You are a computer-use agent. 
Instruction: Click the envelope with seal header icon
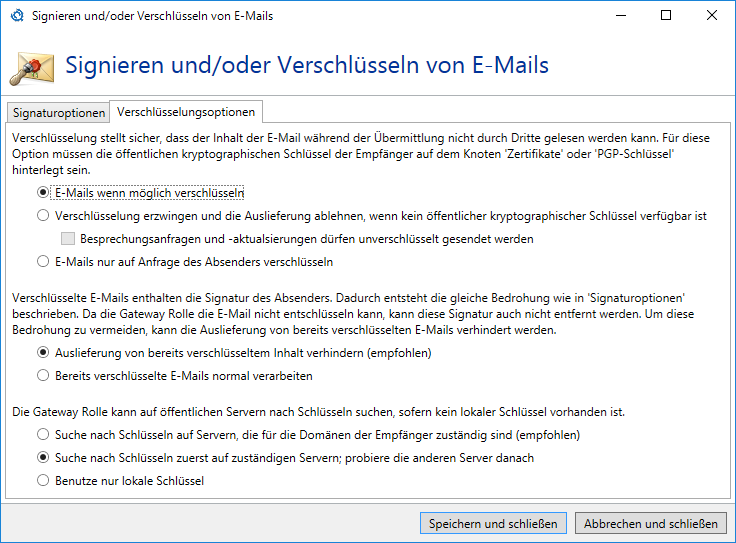click(x=30, y=67)
